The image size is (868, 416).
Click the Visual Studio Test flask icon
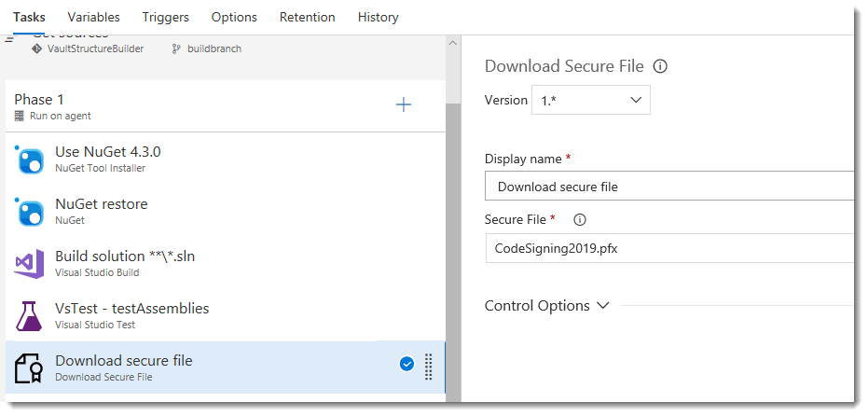click(29, 316)
